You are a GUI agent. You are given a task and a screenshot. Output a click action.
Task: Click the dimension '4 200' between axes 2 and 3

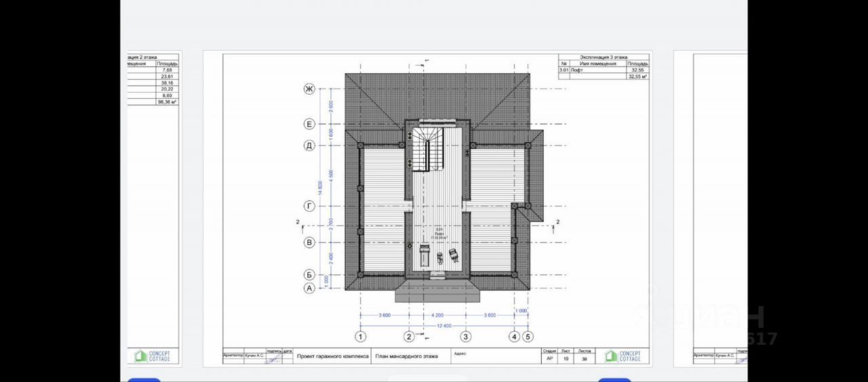437,315
